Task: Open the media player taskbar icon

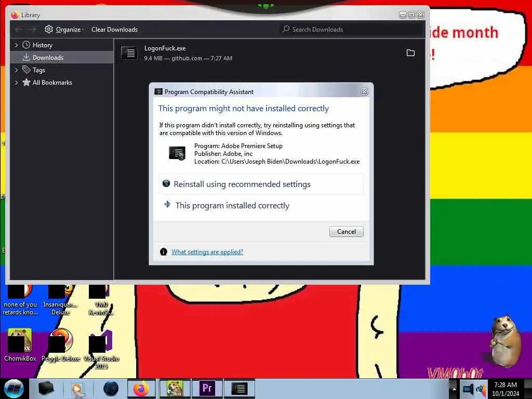Action: (x=78, y=389)
